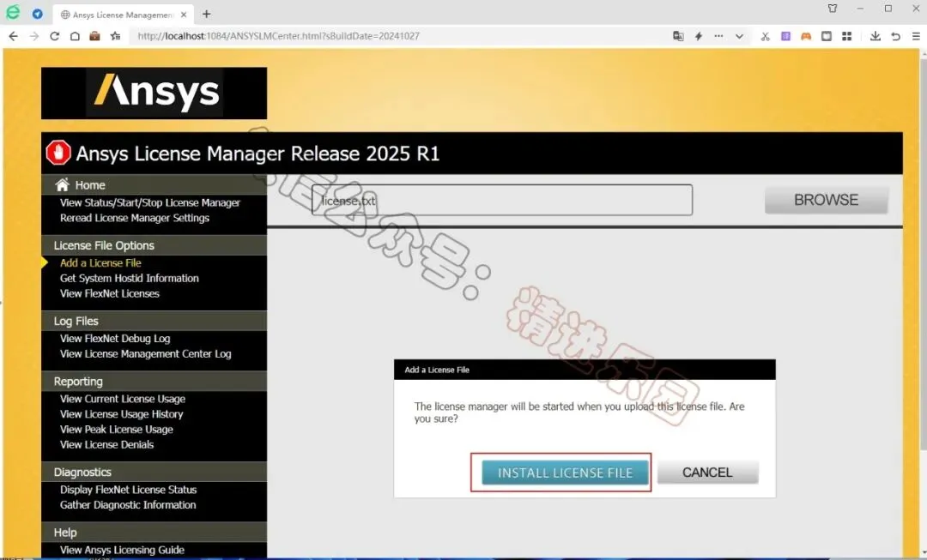Open the three-dots more options icon

[x=718, y=36]
